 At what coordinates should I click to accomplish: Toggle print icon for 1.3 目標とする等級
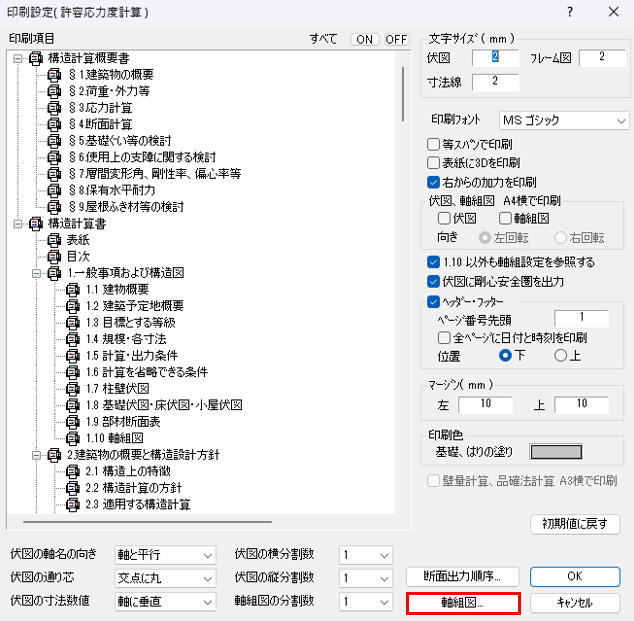(73, 323)
